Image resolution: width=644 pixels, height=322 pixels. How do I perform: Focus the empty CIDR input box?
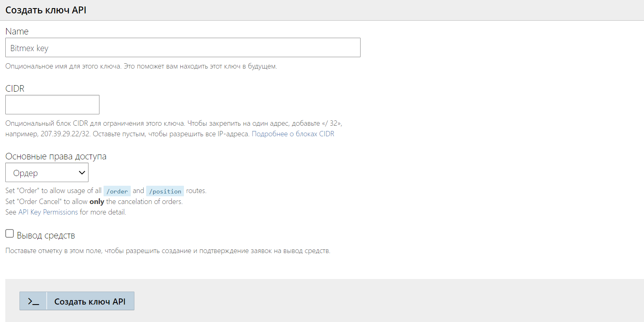pyautogui.click(x=52, y=105)
